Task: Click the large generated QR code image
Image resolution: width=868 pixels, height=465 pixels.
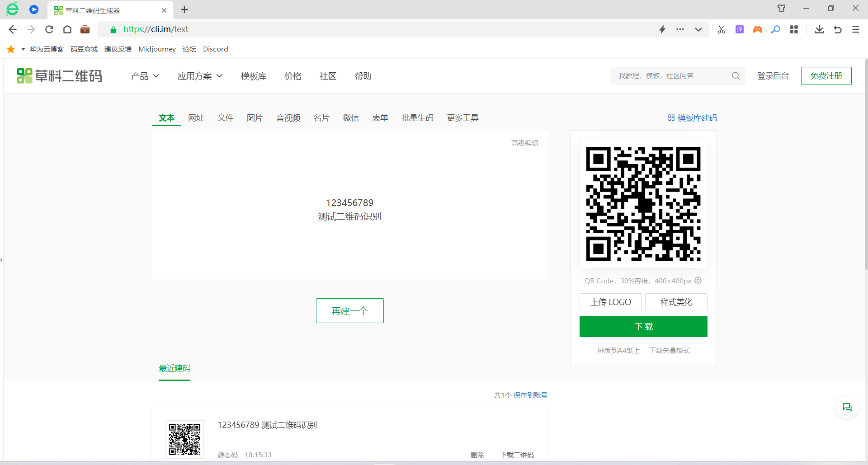Action: (x=643, y=204)
